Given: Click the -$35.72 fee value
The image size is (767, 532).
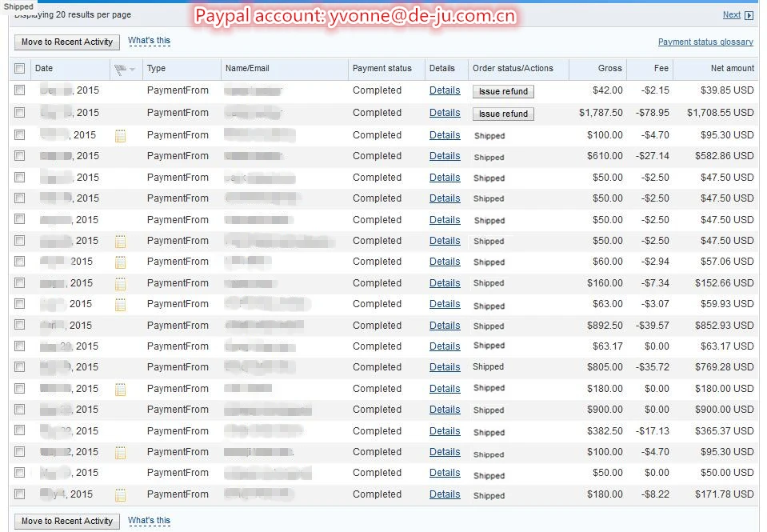Looking at the screenshot, I should (x=652, y=367).
